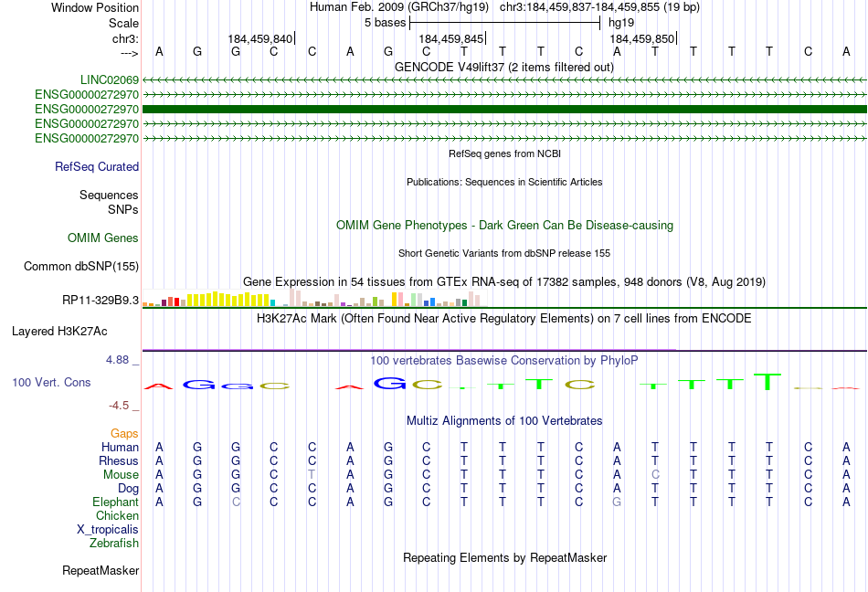Select the Chicken alignment row label
This screenshot has height=592, width=868.
click(x=117, y=515)
